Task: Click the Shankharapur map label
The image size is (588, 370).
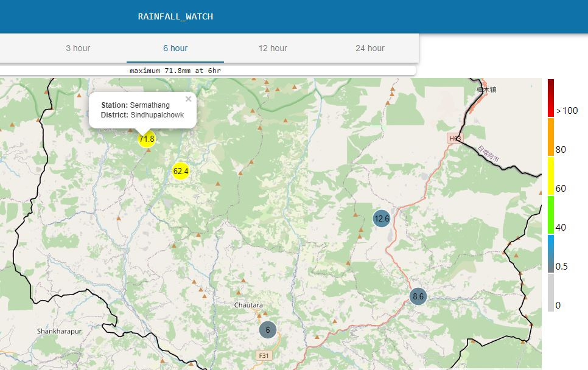Action: pyautogui.click(x=59, y=332)
